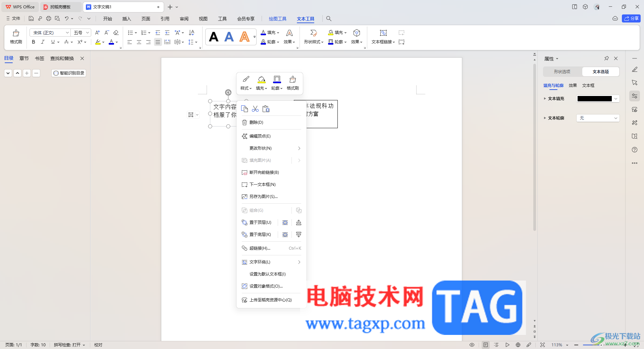Viewport: 644px width, 349px height.
Task: Click the black text fill color swatch
Action: [x=594, y=99]
